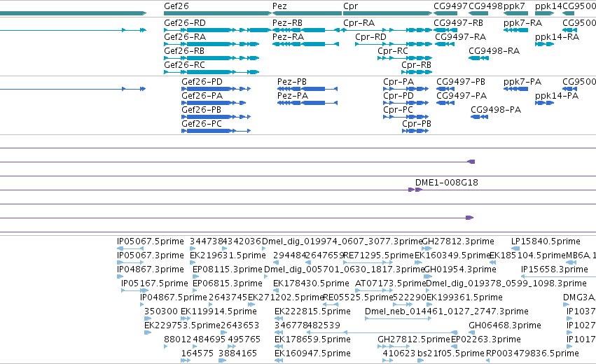Screen dimensions: 596x364
Task: Click transcript Pez-RB
Action: click(x=305, y=30)
